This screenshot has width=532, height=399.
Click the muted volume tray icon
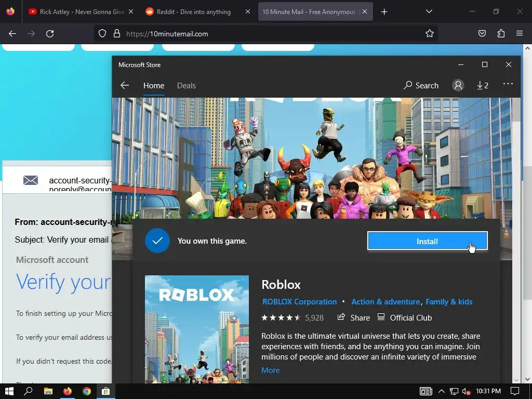tap(466, 392)
